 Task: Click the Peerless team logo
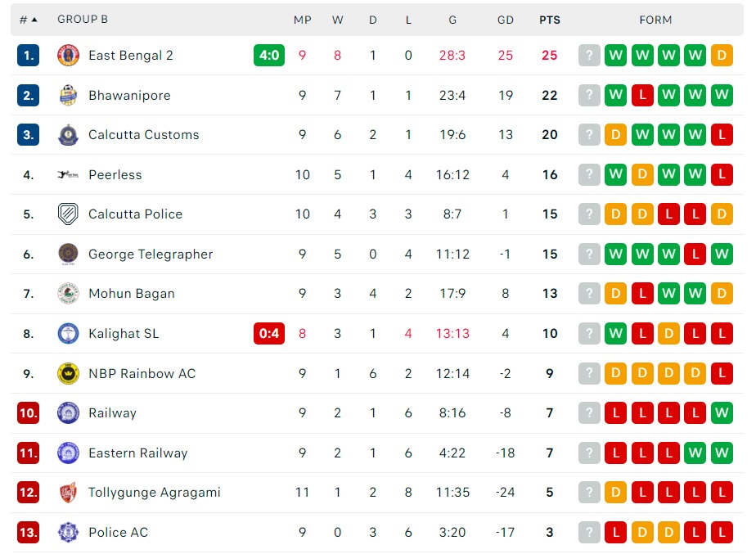68,175
